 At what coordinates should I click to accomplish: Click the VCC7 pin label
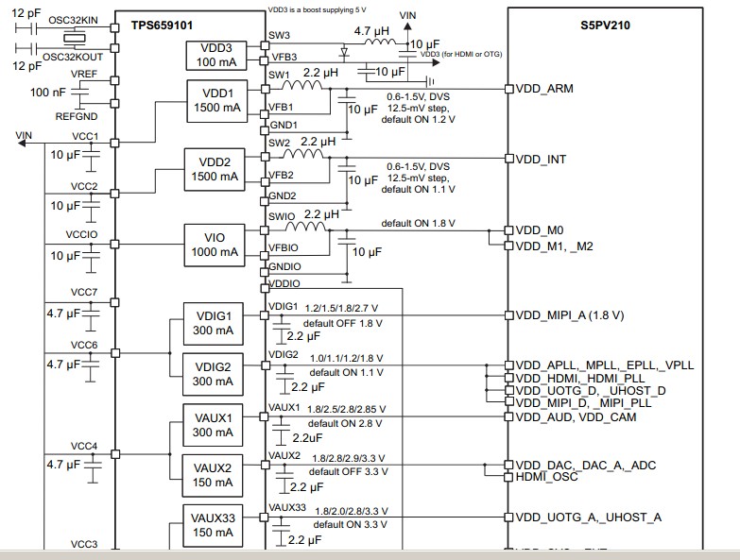[84, 292]
